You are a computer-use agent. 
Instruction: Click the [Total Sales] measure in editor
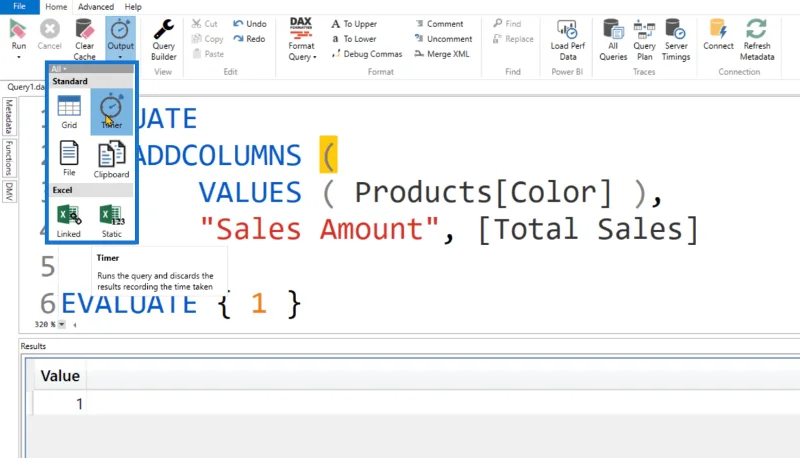click(x=588, y=229)
